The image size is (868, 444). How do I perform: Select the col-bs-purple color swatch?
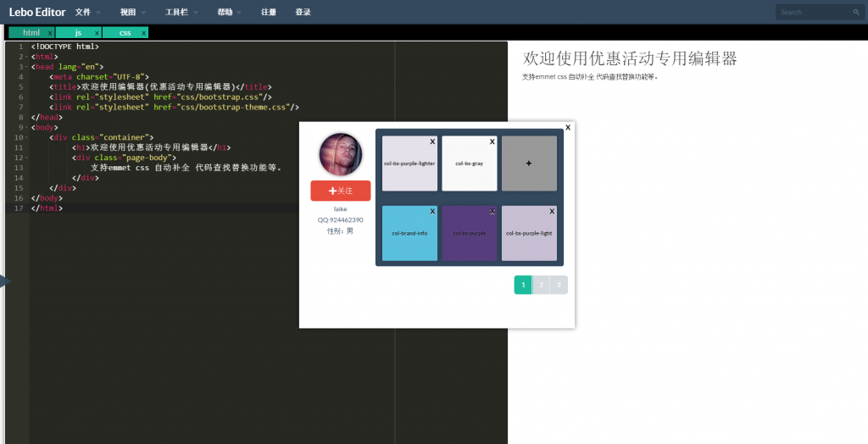click(x=469, y=233)
